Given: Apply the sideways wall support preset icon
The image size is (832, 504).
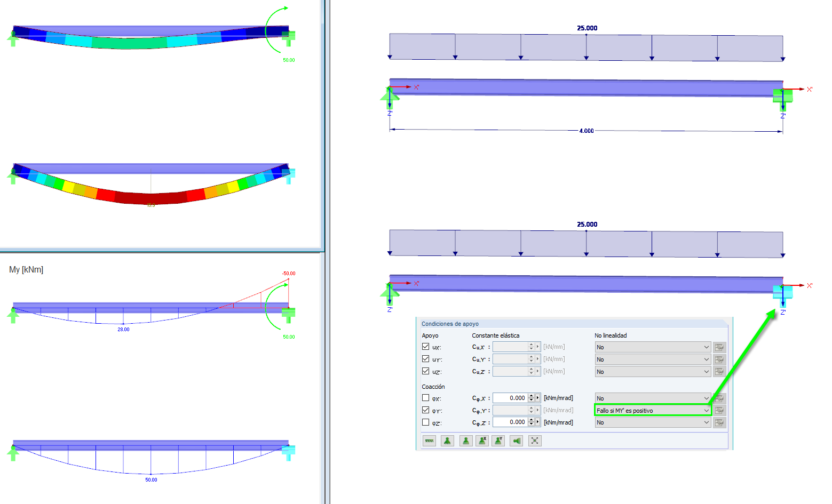Looking at the screenshot, I should [x=516, y=441].
